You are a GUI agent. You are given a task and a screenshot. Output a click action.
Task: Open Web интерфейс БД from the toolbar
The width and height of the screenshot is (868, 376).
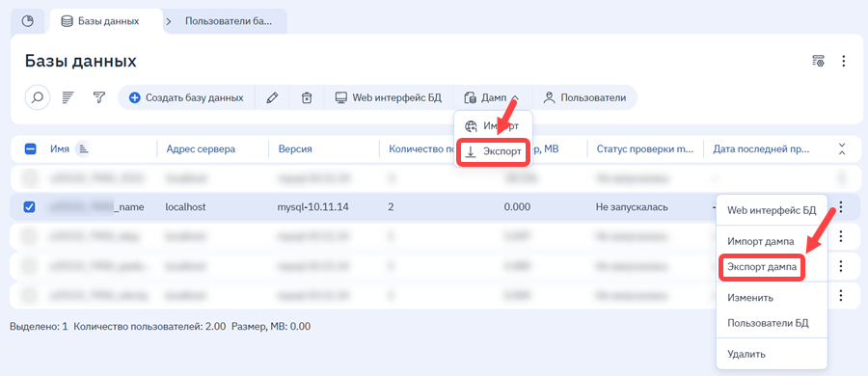[x=388, y=98]
